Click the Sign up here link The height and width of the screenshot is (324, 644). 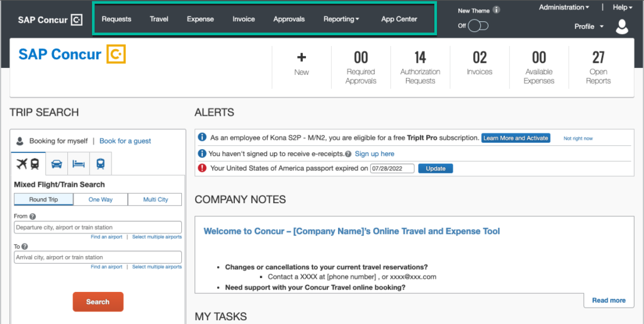(375, 154)
